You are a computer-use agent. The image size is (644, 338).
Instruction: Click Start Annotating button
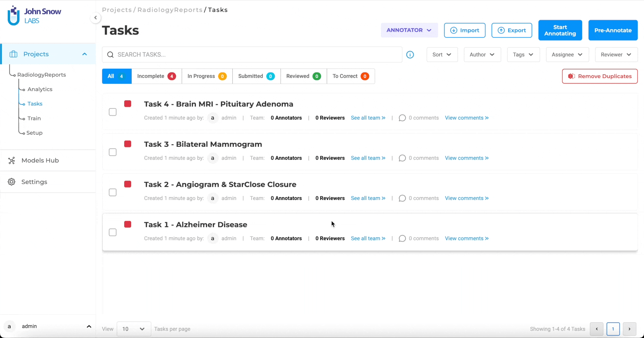[x=560, y=30]
